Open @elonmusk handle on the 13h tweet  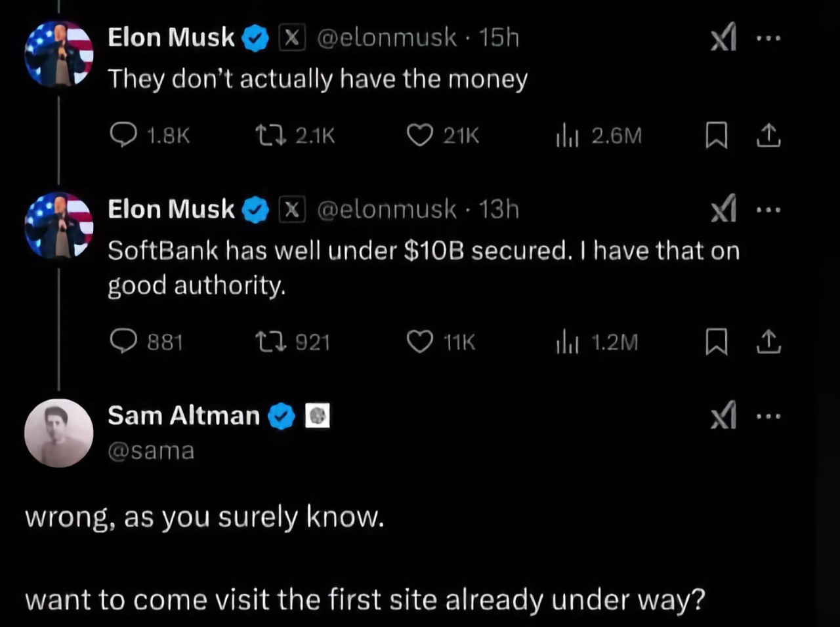(x=387, y=210)
